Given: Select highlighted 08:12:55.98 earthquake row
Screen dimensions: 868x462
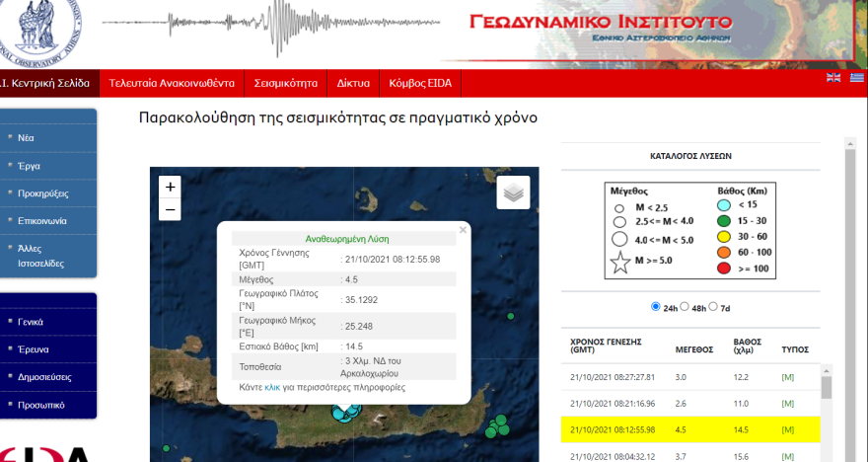Looking at the screenshot, I should 690,429.
